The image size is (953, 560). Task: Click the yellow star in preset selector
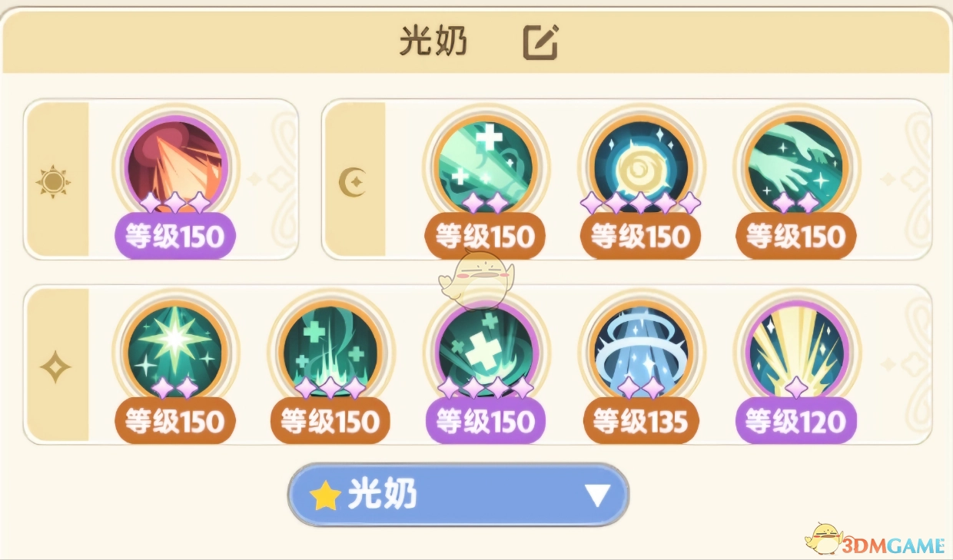[325, 496]
